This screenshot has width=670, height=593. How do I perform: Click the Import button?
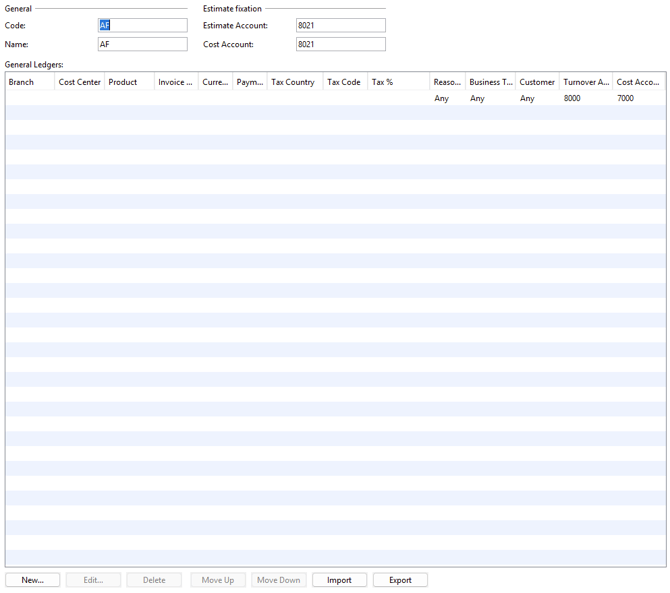339,580
